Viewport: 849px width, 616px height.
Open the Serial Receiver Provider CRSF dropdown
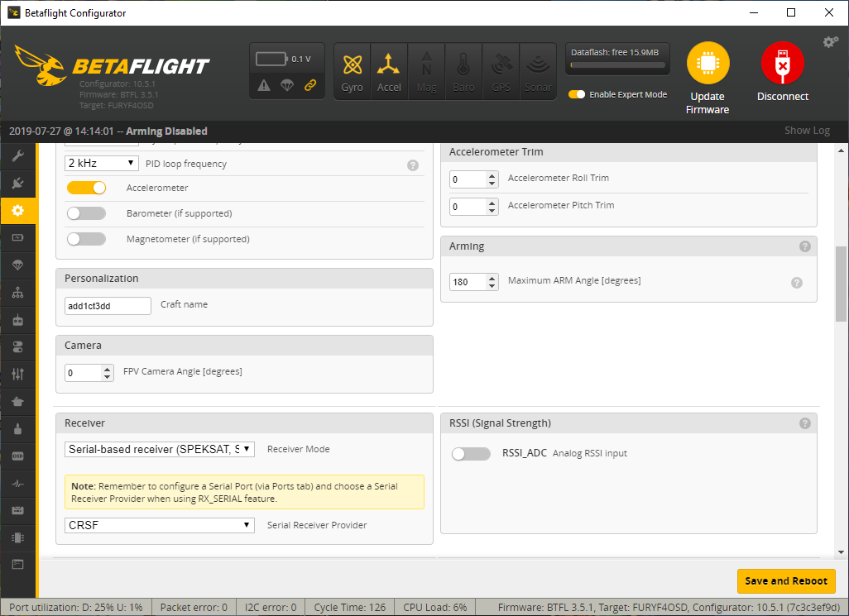159,525
